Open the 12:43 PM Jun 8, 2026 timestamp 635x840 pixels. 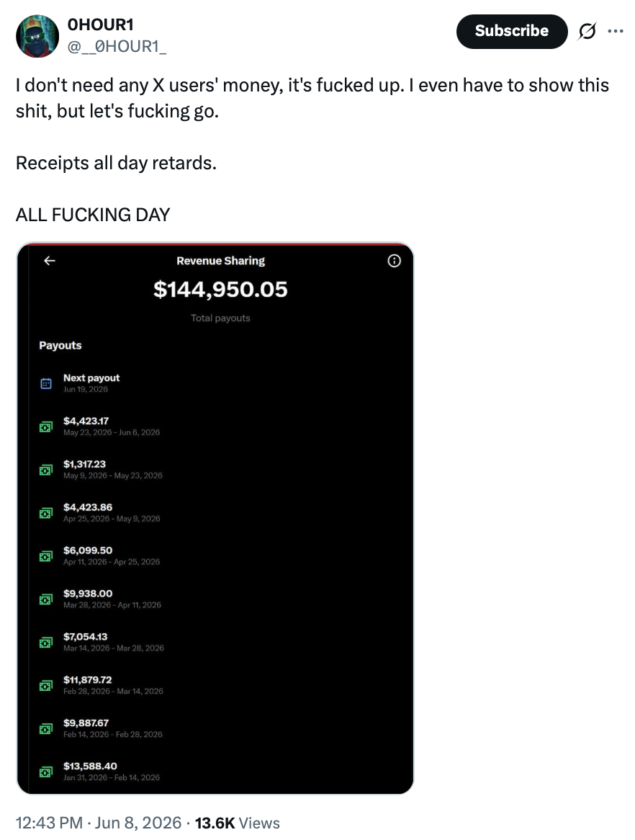pos(99,822)
